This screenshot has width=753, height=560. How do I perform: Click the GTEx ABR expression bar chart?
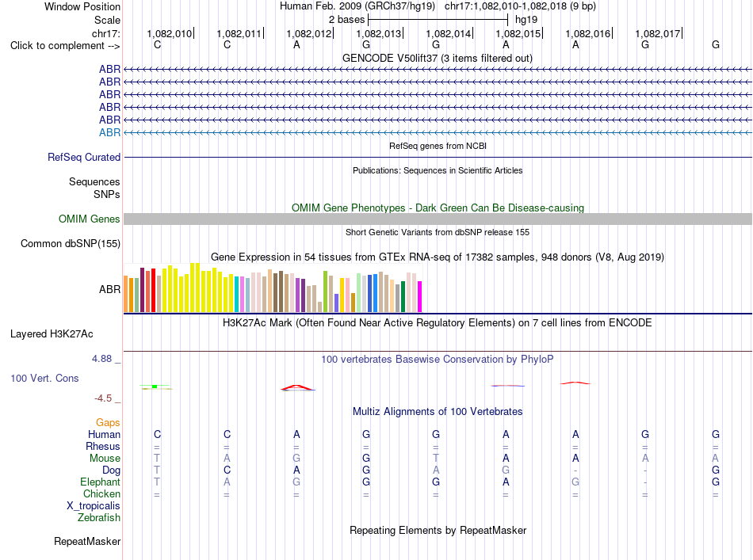point(273,288)
